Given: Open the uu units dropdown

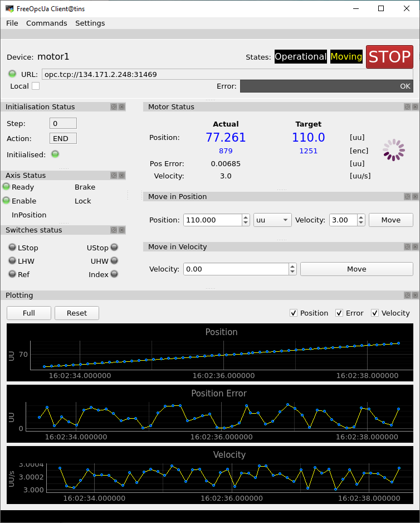Looking at the screenshot, I should (273, 220).
